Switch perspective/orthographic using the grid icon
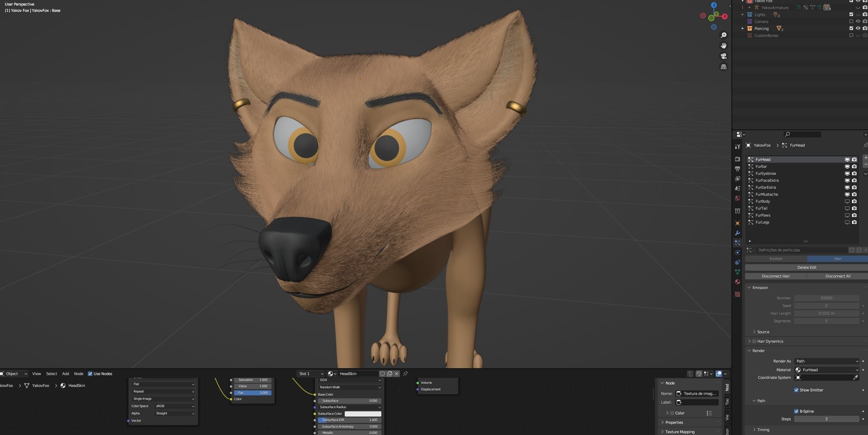Image resolution: width=868 pixels, height=435 pixels. point(724,67)
